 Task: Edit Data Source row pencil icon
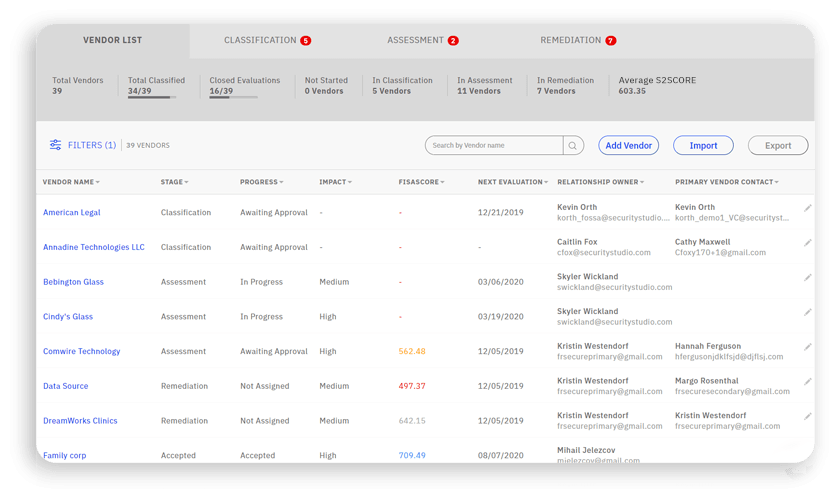(807, 382)
